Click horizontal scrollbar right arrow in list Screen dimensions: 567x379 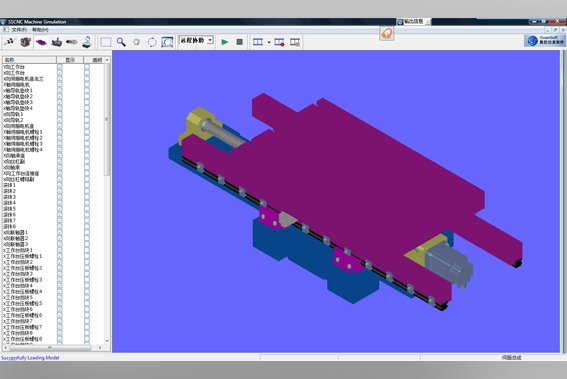point(100,348)
